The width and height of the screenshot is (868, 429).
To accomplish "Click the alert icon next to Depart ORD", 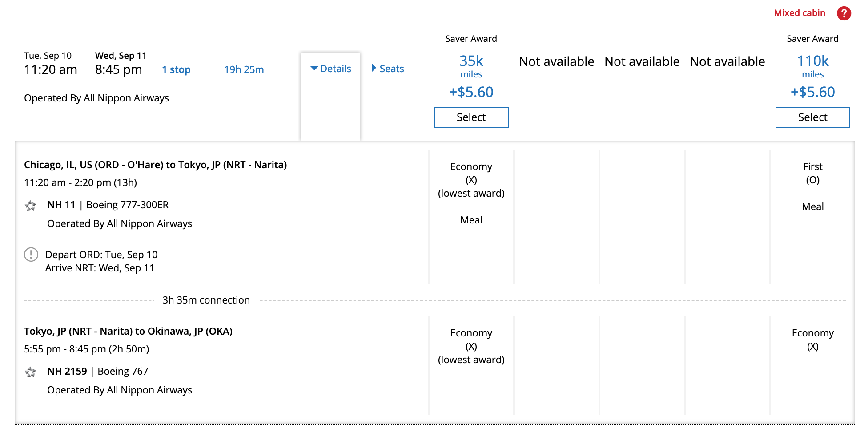I will point(31,255).
